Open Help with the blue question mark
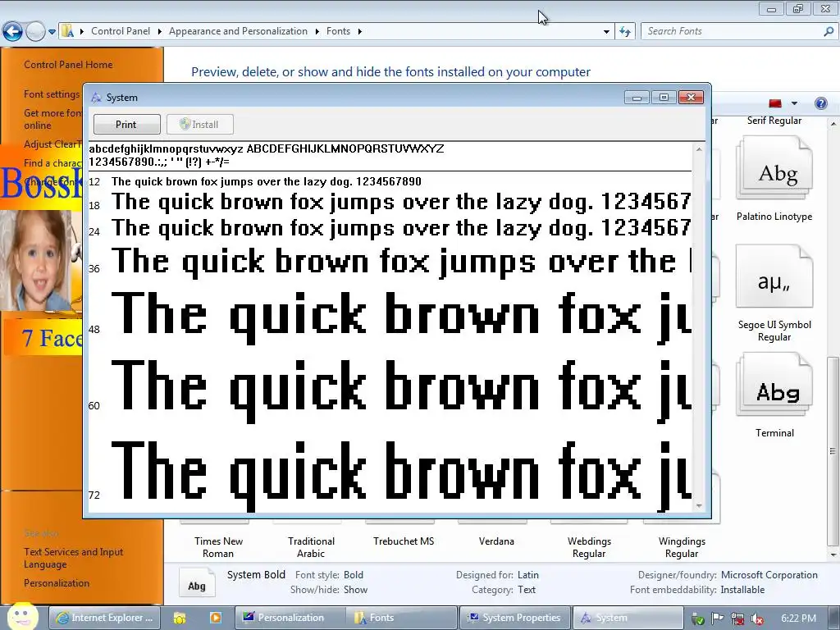Screen dimensions: 840x630 pos(820,103)
